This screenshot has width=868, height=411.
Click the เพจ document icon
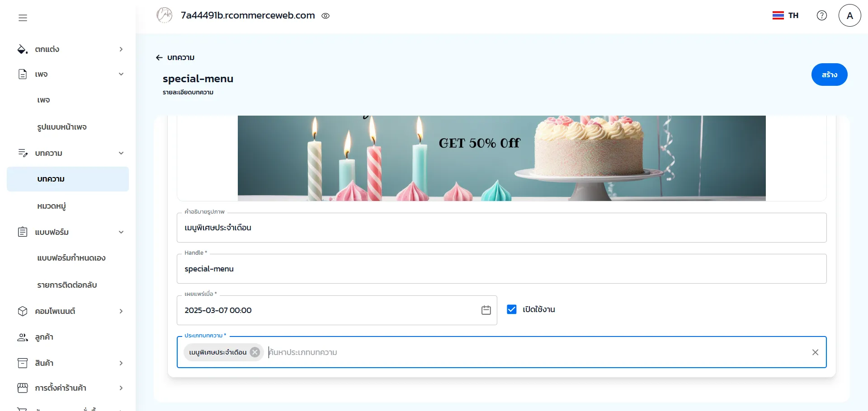click(23, 74)
